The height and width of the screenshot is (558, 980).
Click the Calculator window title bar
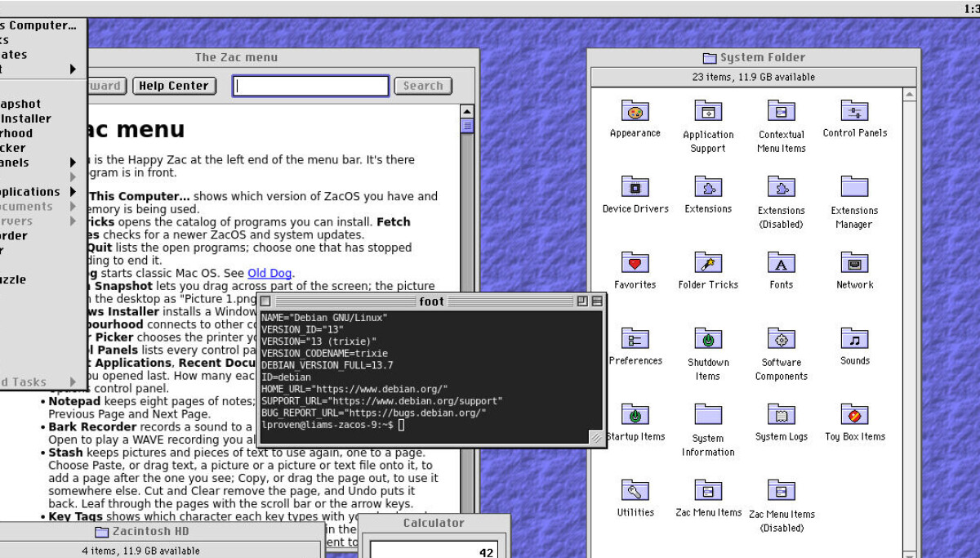[434, 523]
